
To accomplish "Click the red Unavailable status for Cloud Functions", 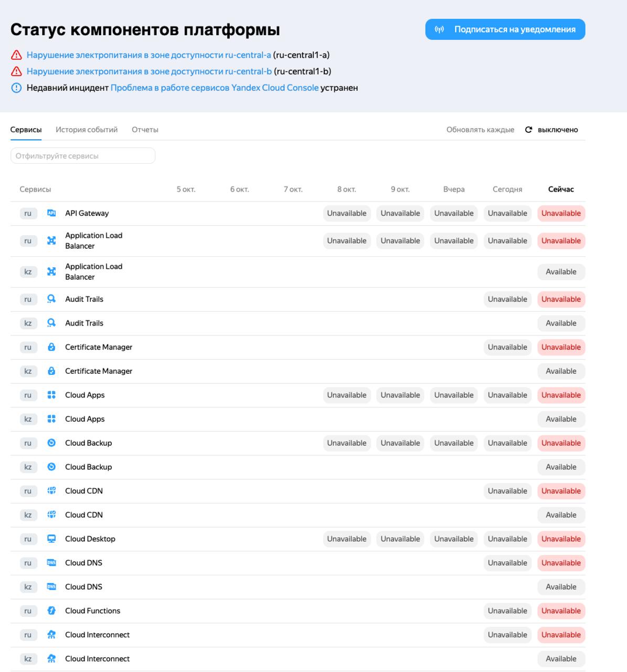I will (561, 611).
